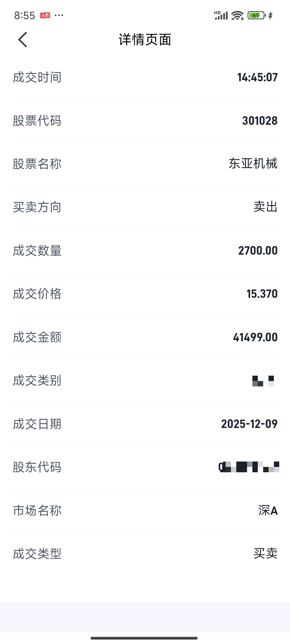The height and width of the screenshot is (644, 290).
Task: Tap the charging bolt icon
Action: tap(271, 15)
